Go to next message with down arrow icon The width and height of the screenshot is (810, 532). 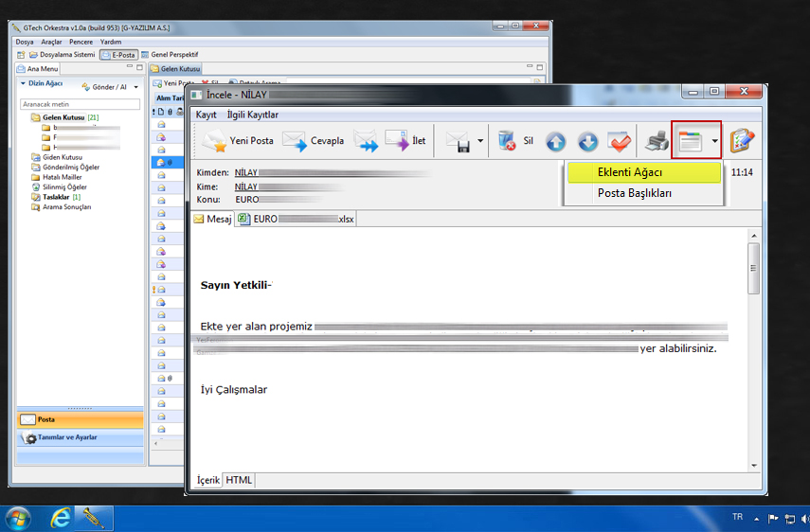click(x=588, y=142)
